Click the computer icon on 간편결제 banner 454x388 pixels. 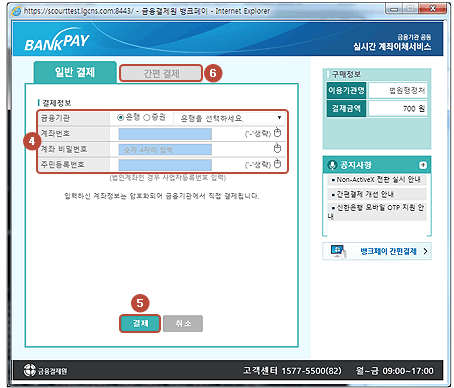pos(338,251)
